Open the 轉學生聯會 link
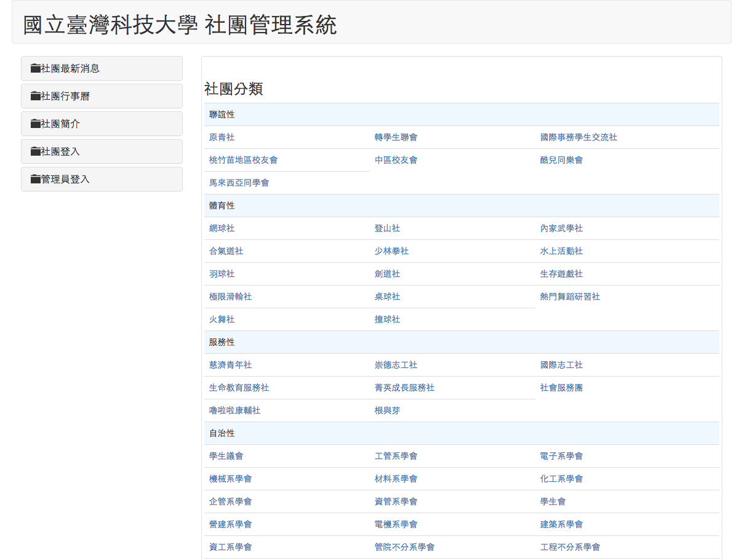 coord(396,137)
